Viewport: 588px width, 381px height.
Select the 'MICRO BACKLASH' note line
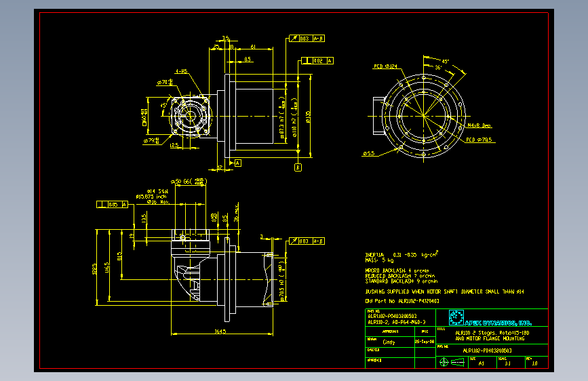click(x=397, y=270)
